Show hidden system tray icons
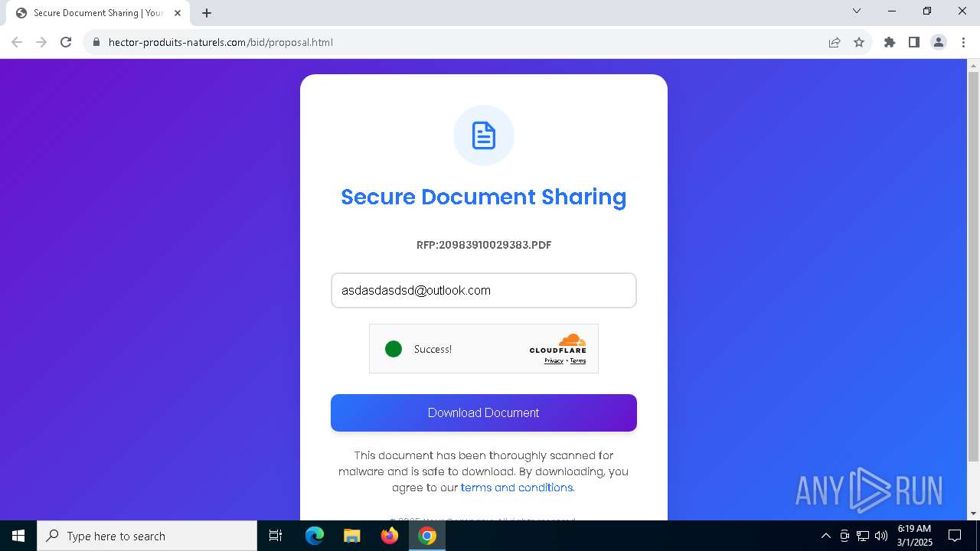 pyautogui.click(x=825, y=536)
